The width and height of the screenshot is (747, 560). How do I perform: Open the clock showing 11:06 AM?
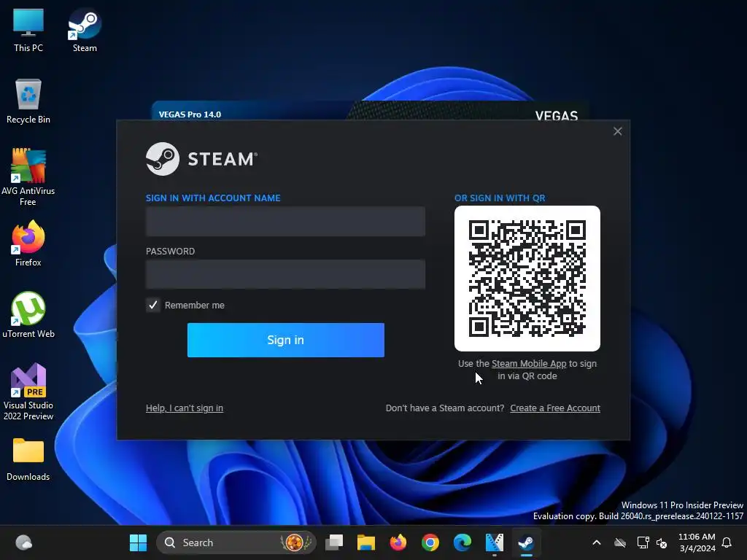point(697,542)
